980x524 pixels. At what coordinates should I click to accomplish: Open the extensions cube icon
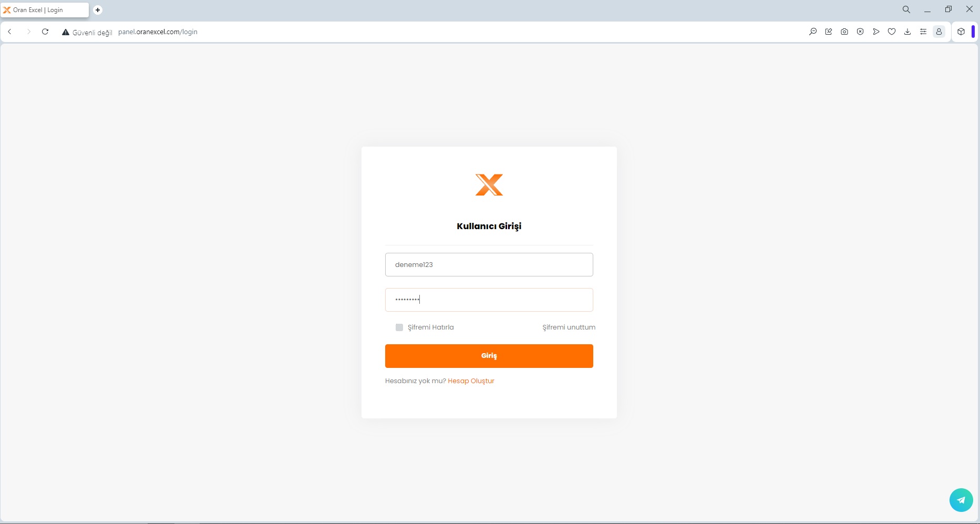coord(961,32)
